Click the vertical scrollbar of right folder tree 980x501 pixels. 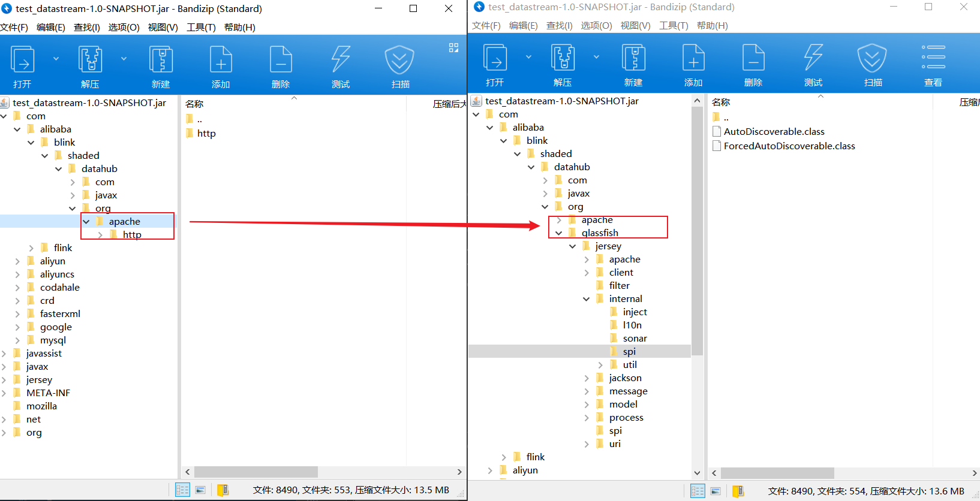coord(697,231)
